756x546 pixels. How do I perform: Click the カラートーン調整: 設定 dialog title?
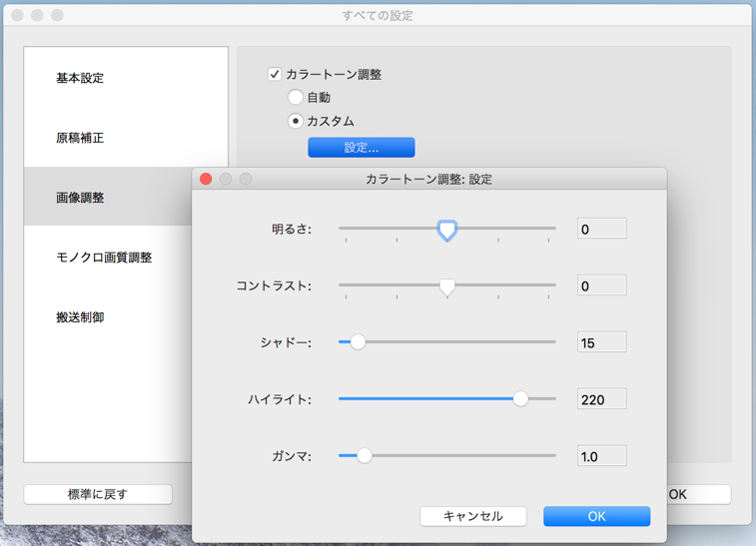pos(429,180)
